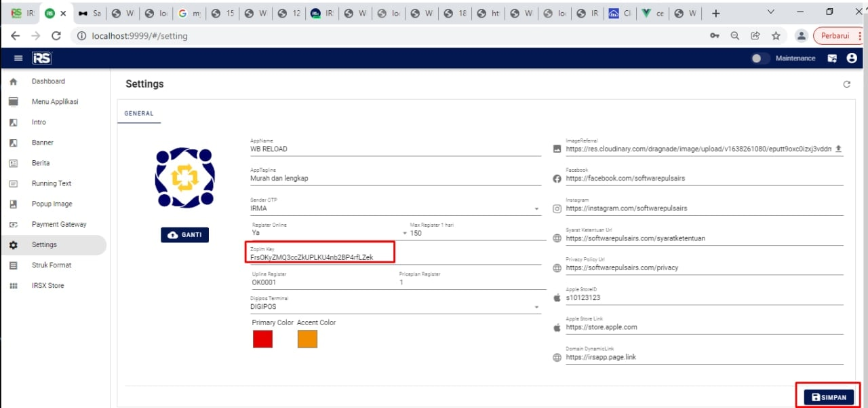This screenshot has width=868, height=408.
Task: Click the Dashboard home icon in sidebar
Action: (13, 81)
